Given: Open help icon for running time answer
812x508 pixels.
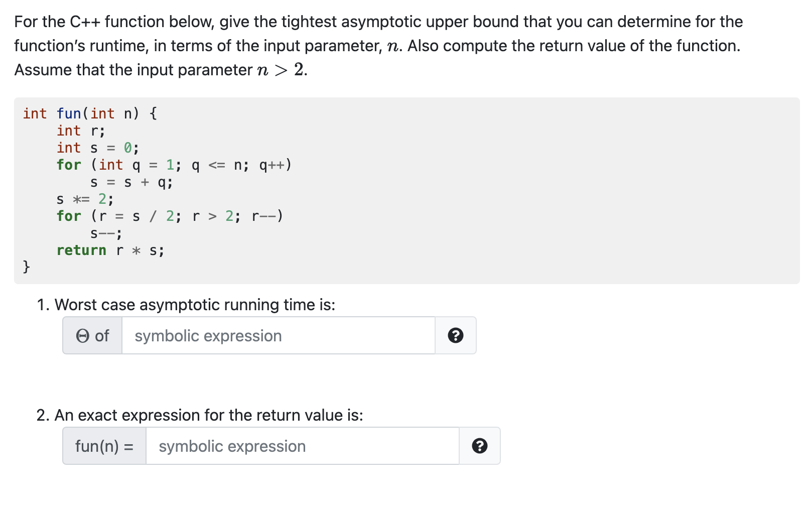Looking at the screenshot, I should pos(455,335).
